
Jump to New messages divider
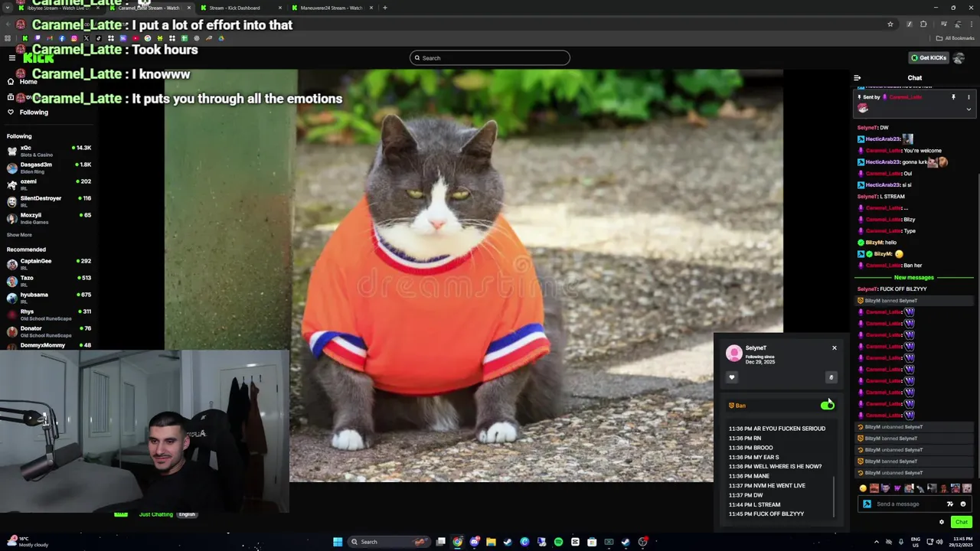tap(914, 277)
